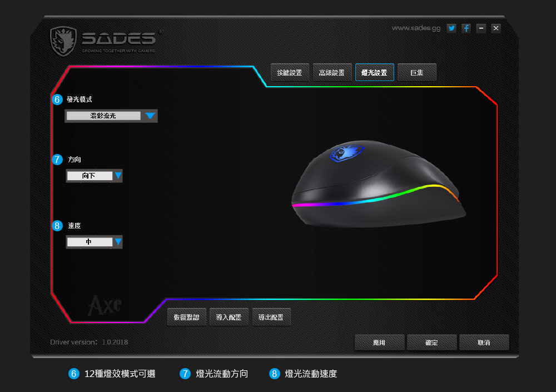Open the Facebook link icon

pos(466,28)
